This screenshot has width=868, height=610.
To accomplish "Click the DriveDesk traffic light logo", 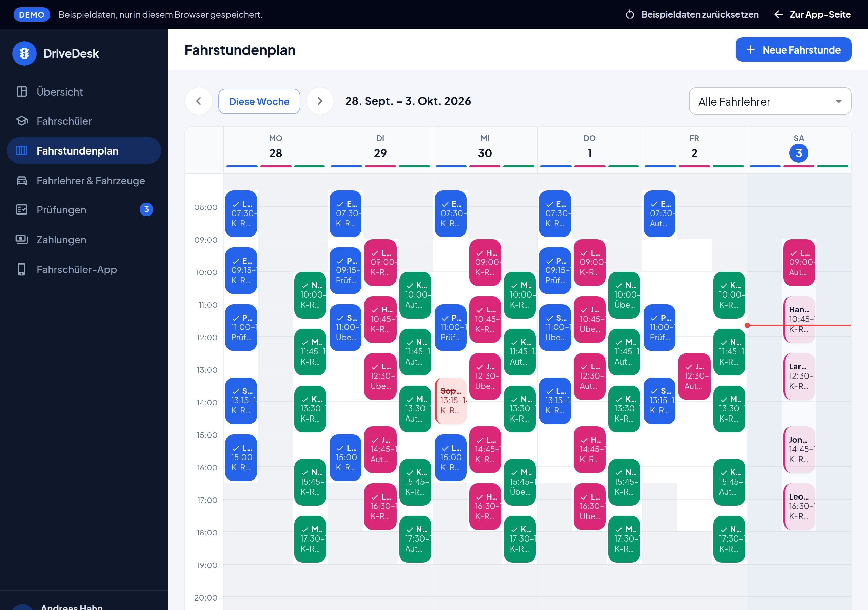I will 24,53.
